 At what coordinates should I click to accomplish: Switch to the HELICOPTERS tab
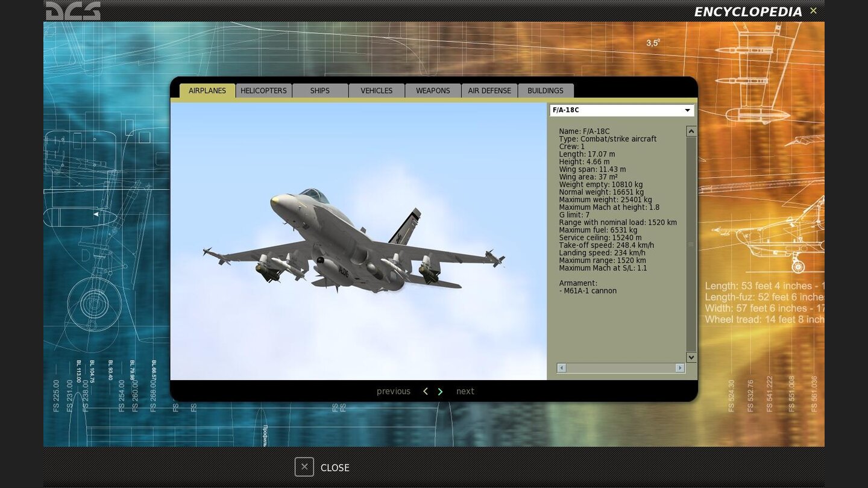click(263, 90)
